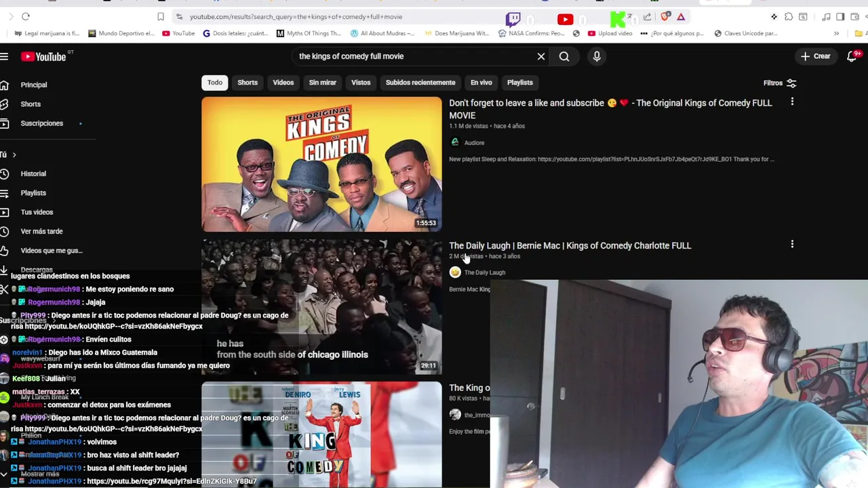Screen dimensions: 868x488
Task: Open the All About Mudras bookmark
Action: click(382, 33)
